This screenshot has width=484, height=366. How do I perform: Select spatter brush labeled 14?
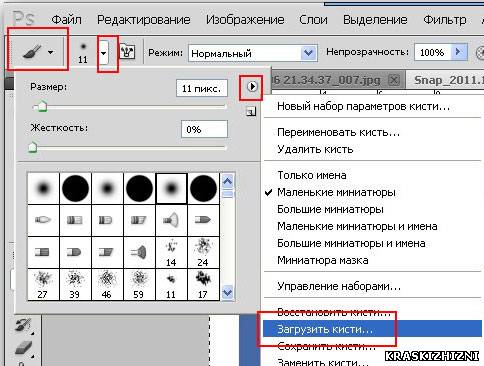tap(171, 253)
